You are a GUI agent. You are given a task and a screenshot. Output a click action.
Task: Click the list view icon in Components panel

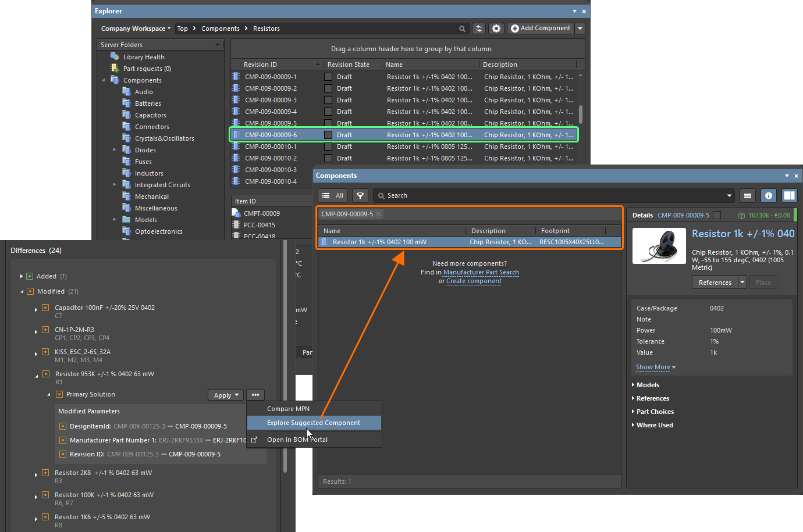click(747, 195)
